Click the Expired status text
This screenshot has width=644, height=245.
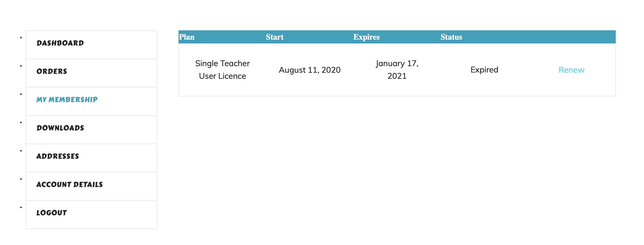click(x=484, y=70)
